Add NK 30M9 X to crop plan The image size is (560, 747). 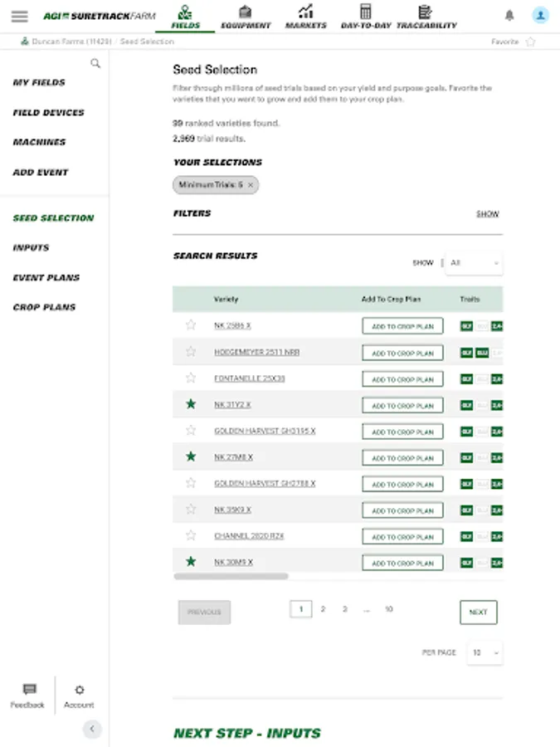tap(402, 563)
